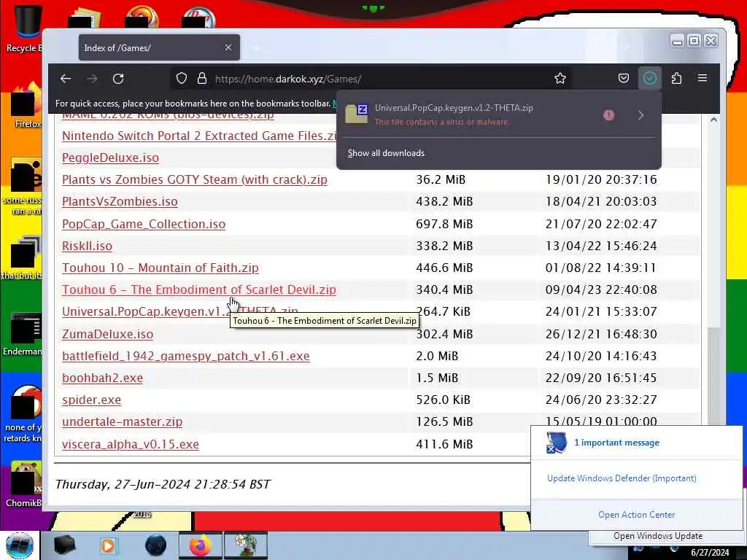Viewport: 747px width, 560px height.
Task: Click the URL address field
Action: click(371, 79)
